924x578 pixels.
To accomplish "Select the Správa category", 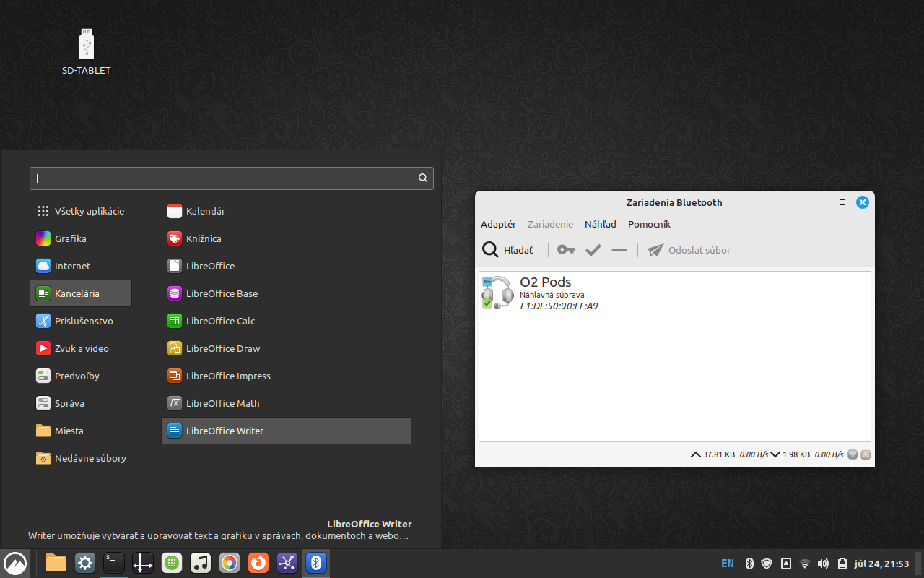I will [81, 403].
